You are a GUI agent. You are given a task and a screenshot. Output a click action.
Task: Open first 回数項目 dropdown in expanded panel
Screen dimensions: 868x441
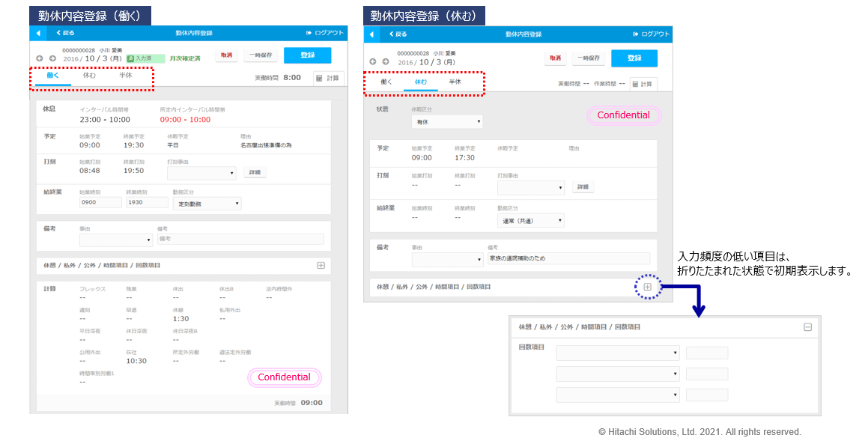(x=618, y=353)
